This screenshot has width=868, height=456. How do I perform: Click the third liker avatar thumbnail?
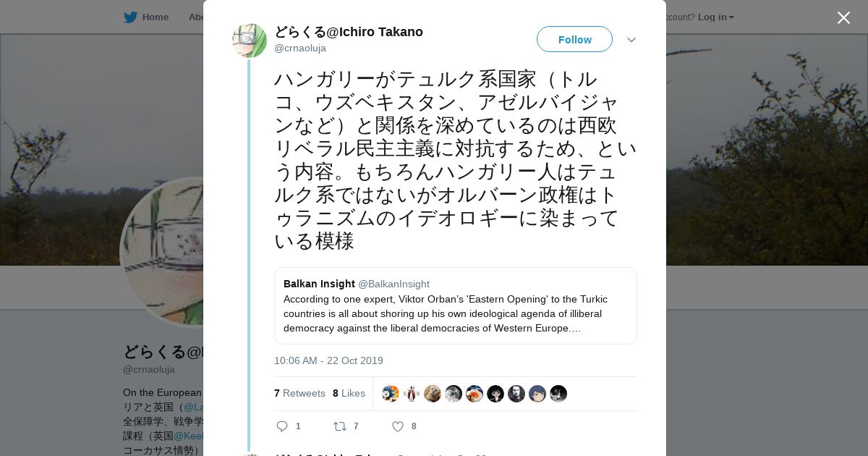(433, 394)
